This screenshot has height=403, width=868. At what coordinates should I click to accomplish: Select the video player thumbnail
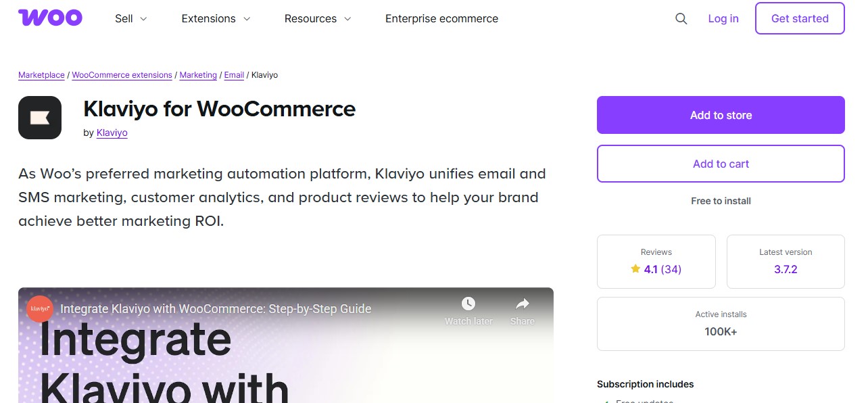tap(285, 352)
